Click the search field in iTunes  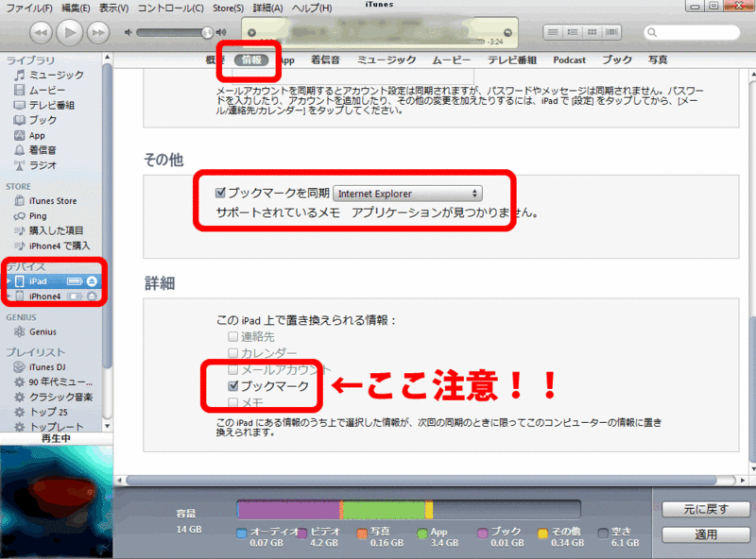coord(692,32)
